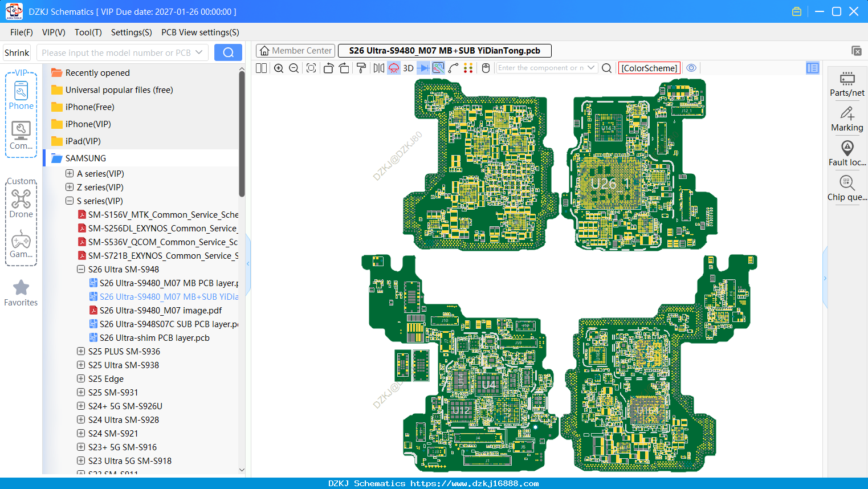Image resolution: width=868 pixels, height=489 pixels.
Task: Select the Game console category icon
Action: click(21, 244)
